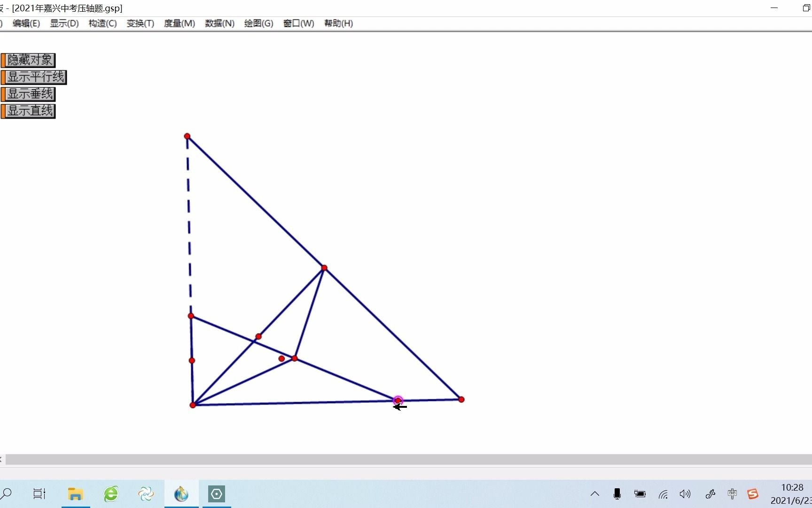Select the point in the middle of the hypotenuse
Image resolution: width=812 pixels, height=508 pixels.
click(x=324, y=268)
